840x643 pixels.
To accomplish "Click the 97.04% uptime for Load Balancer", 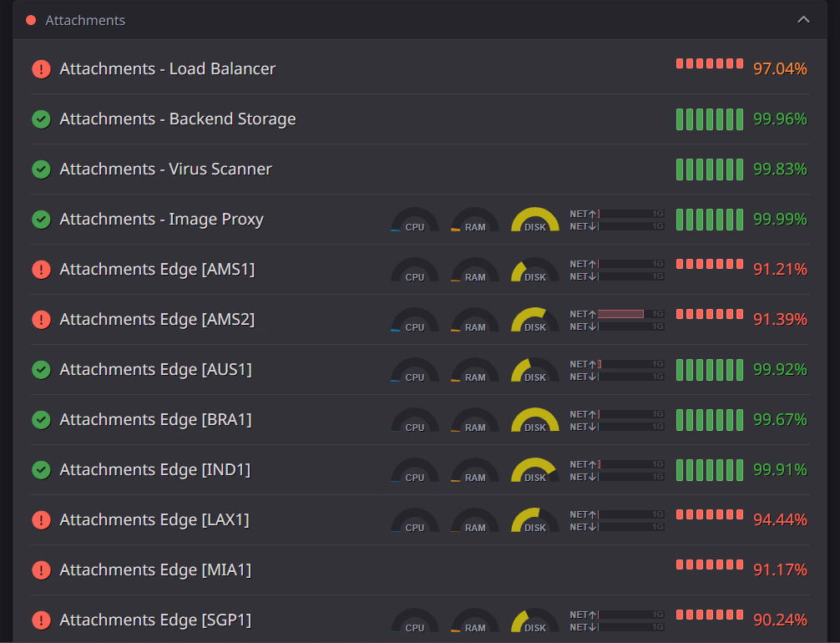I will coord(780,69).
